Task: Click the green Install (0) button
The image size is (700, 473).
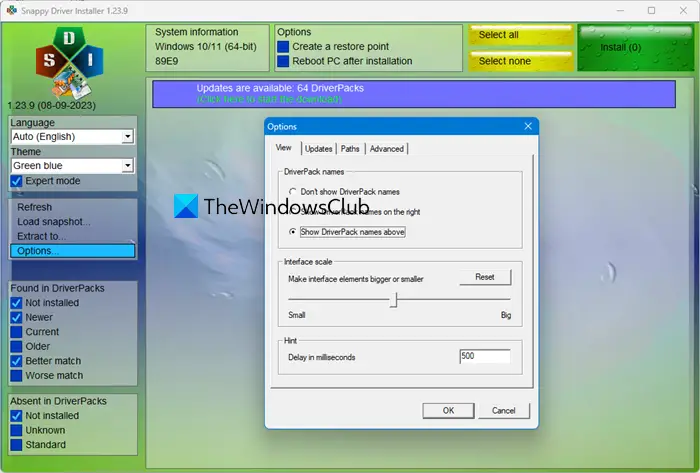Action: click(x=636, y=48)
